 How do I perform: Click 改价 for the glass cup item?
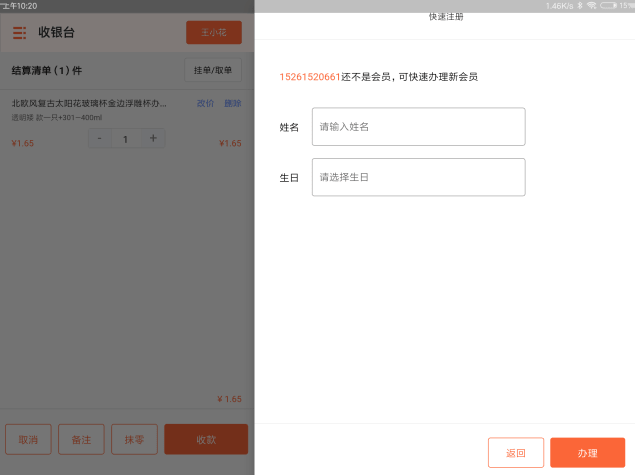click(205, 103)
